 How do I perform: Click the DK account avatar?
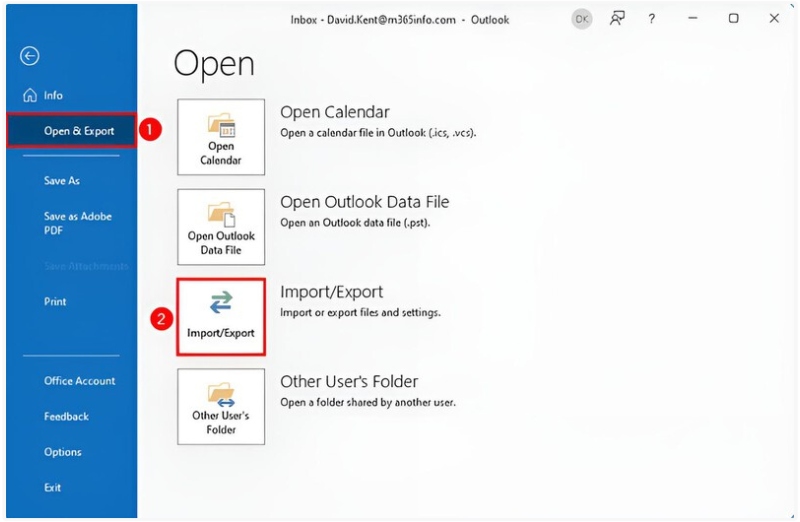click(581, 18)
